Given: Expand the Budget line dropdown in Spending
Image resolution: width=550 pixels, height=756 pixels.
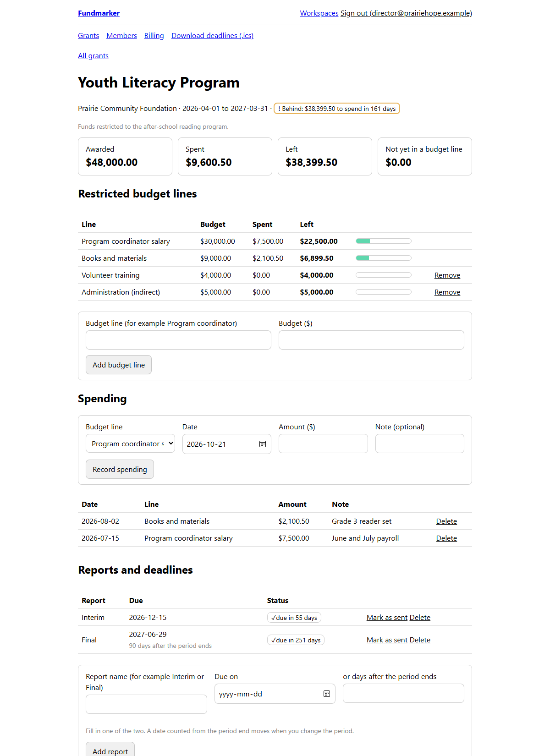Looking at the screenshot, I should pyautogui.click(x=130, y=444).
